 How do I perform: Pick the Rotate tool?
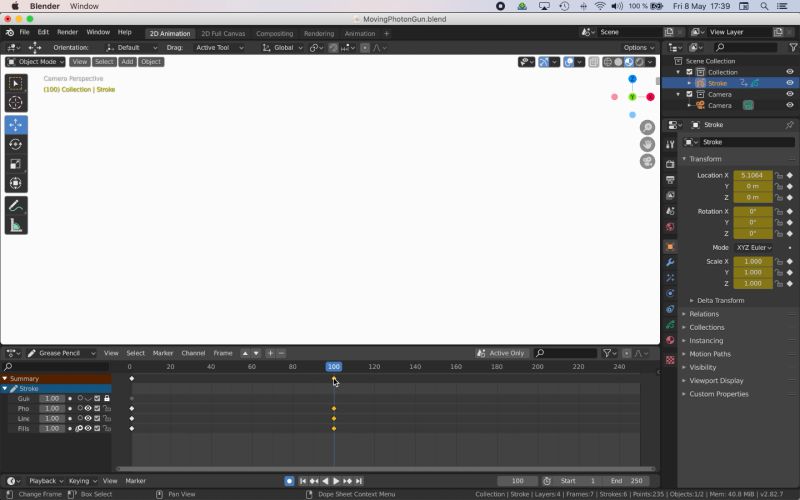(16, 144)
